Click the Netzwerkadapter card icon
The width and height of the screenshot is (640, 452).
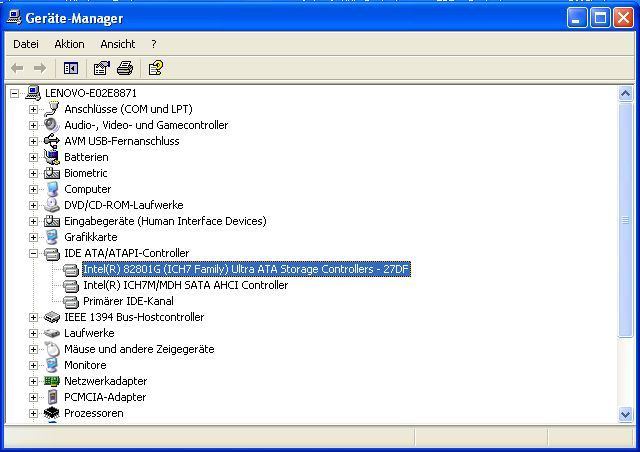coord(52,381)
